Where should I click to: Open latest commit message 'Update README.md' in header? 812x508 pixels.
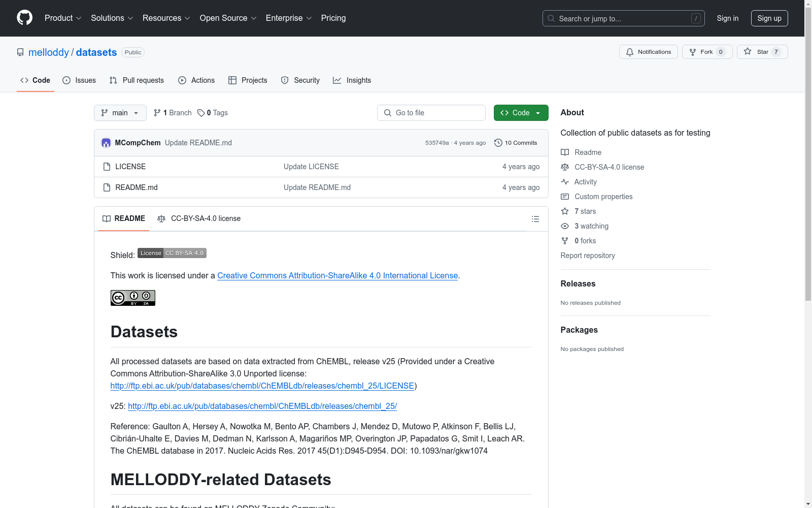pyautogui.click(x=198, y=143)
